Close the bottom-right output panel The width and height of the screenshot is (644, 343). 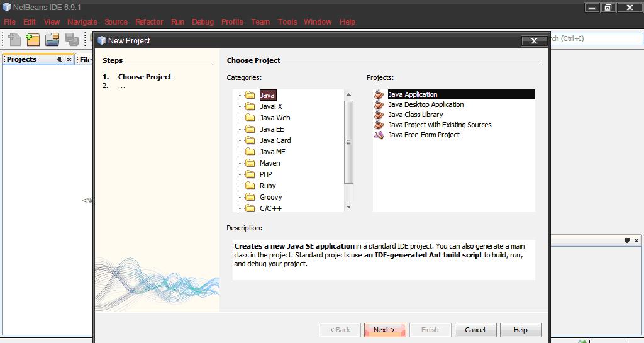point(636,240)
